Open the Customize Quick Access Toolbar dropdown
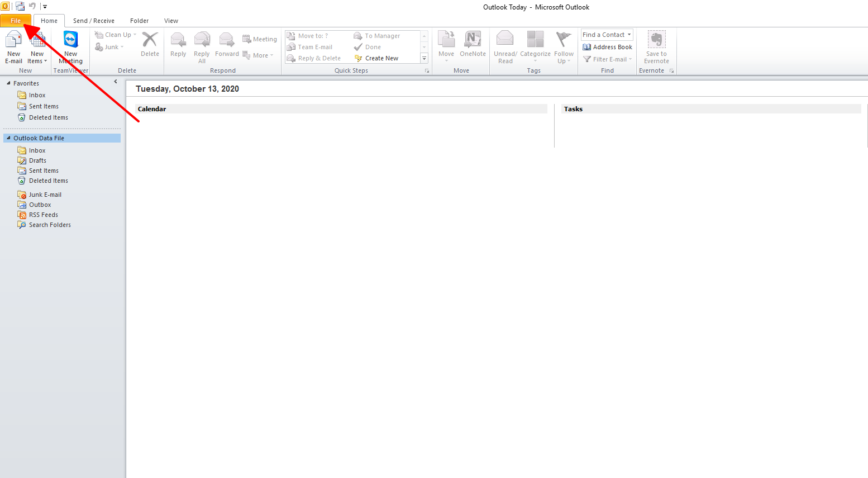This screenshot has height=478, width=868. pyautogui.click(x=45, y=7)
